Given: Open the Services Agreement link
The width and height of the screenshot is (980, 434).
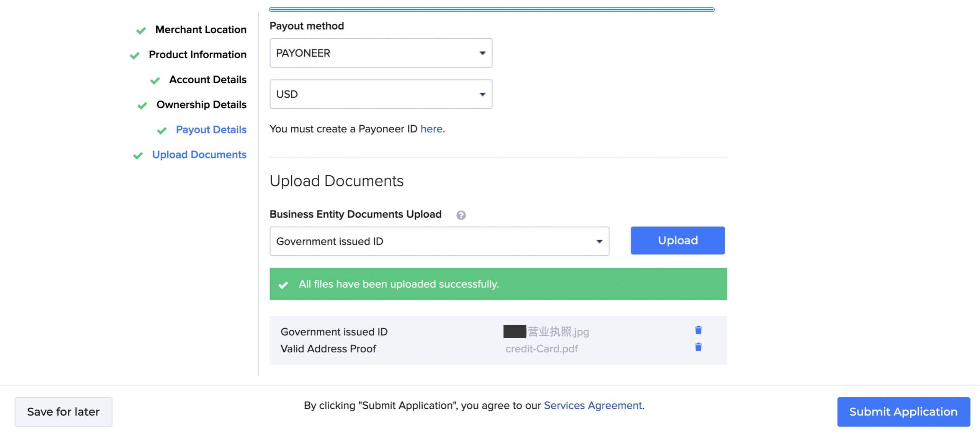Looking at the screenshot, I should (x=593, y=405).
